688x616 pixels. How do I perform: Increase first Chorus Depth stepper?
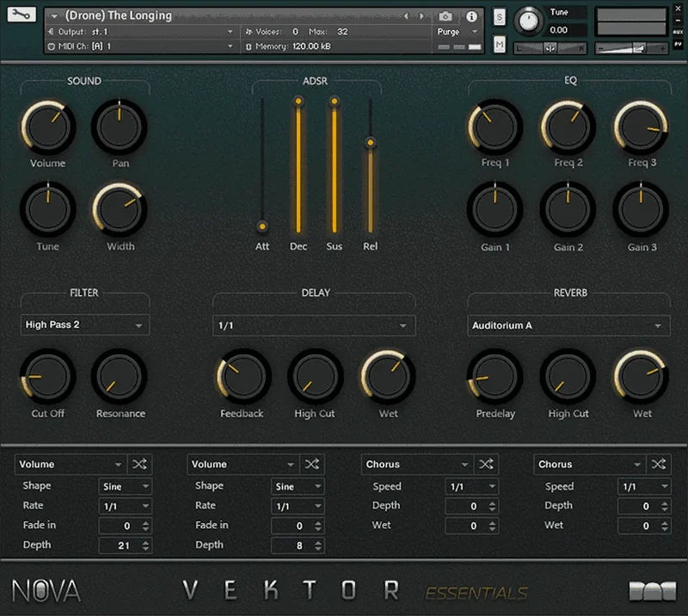[492, 503]
